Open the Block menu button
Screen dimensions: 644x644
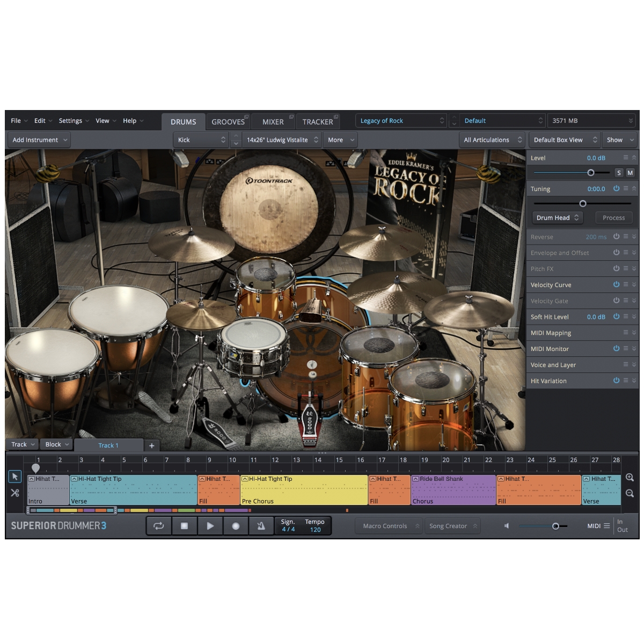tap(57, 444)
